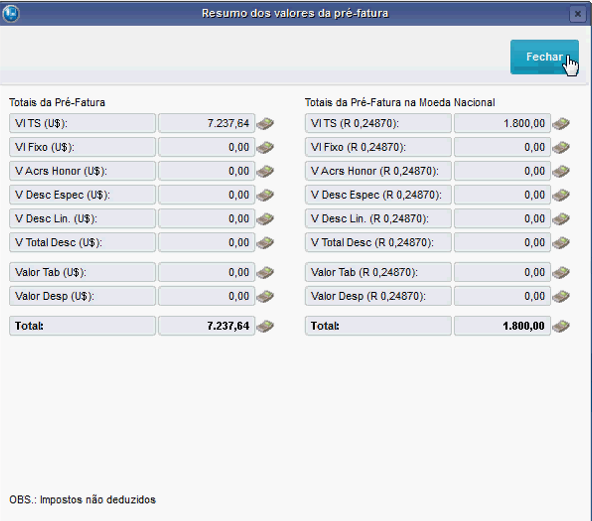Select the Valor Tab (U$) value field

pyautogui.click(x=207, y=272)
